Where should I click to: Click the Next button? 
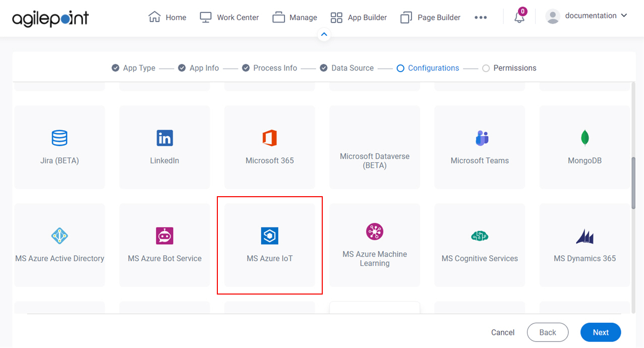[x=601, y=332]
